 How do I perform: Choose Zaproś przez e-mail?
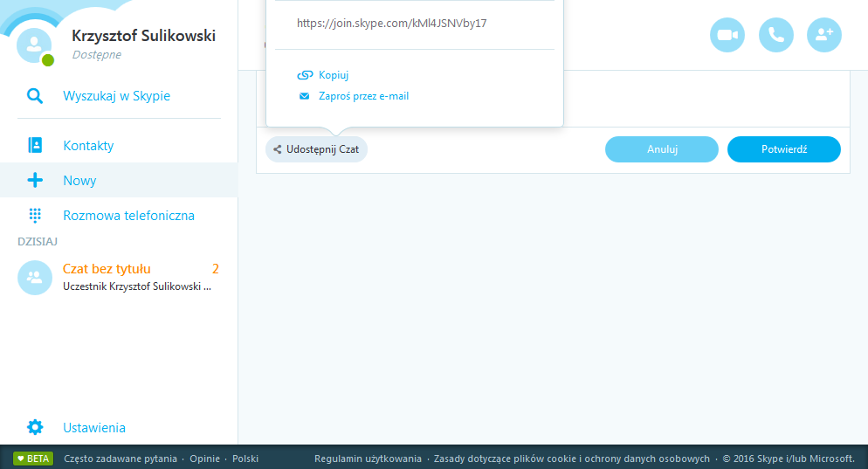(363, 96)
